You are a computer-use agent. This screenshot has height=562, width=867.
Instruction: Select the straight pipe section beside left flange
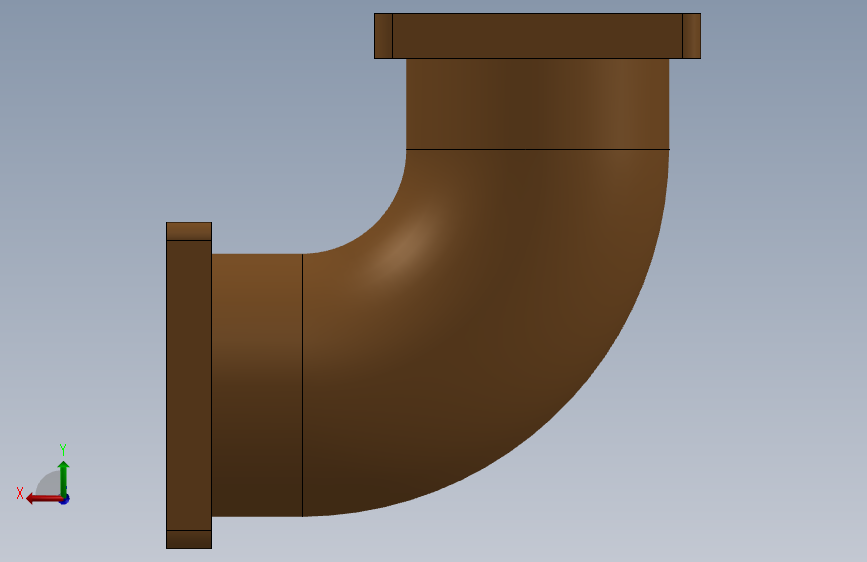pos(257,386)
